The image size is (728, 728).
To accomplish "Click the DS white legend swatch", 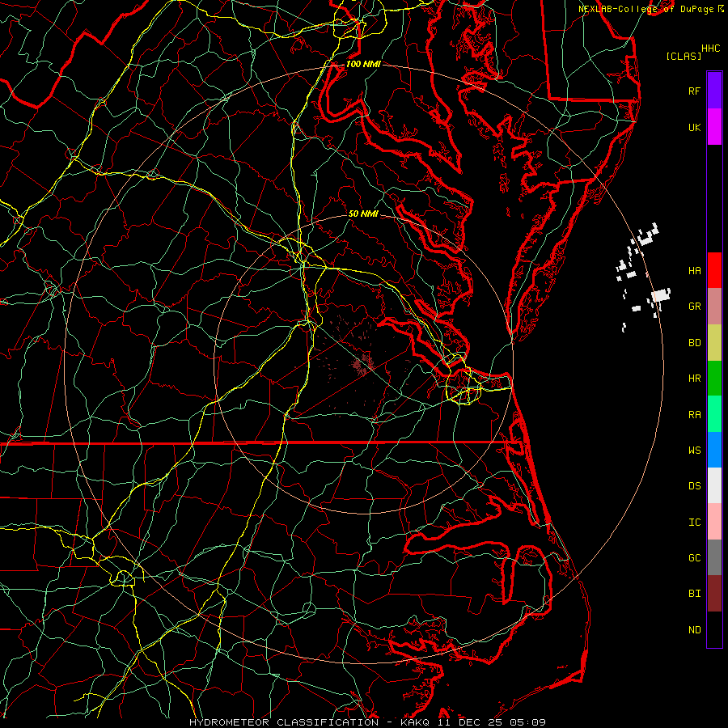I will (x=714, y=485).
